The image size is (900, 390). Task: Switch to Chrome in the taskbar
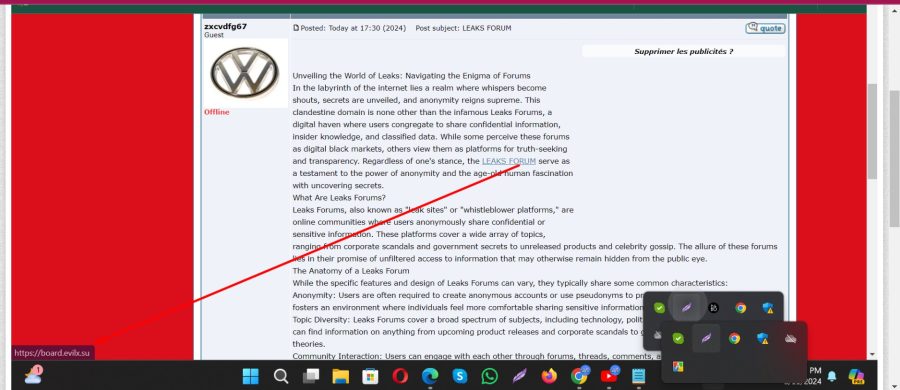[580, 376]
